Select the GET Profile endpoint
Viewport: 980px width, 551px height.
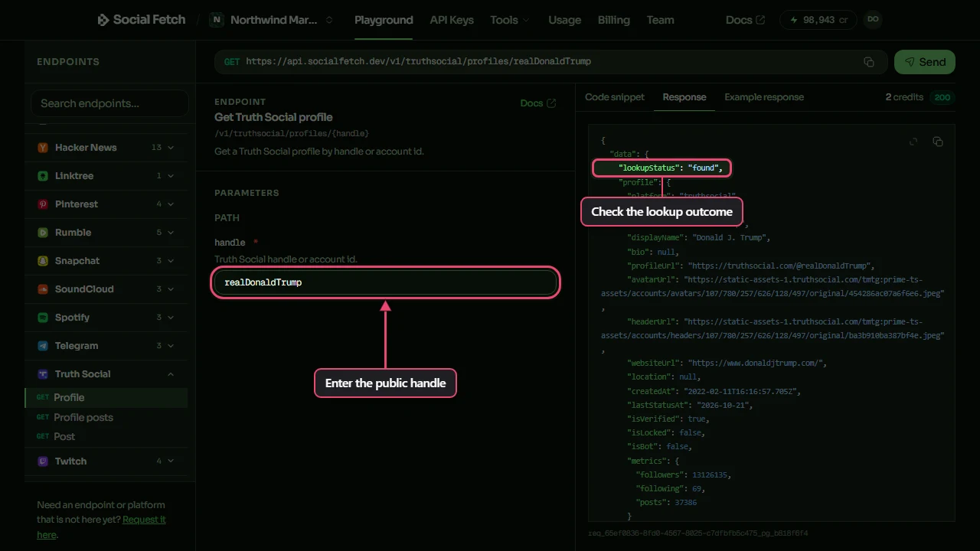pyautogui.click(x=107, y=397)
